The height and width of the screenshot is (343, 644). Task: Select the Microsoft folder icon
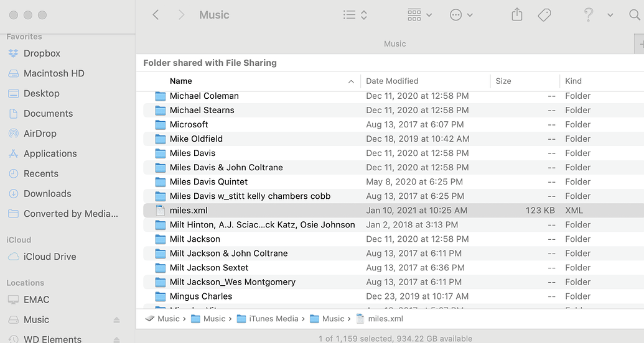tap(160, 125)
